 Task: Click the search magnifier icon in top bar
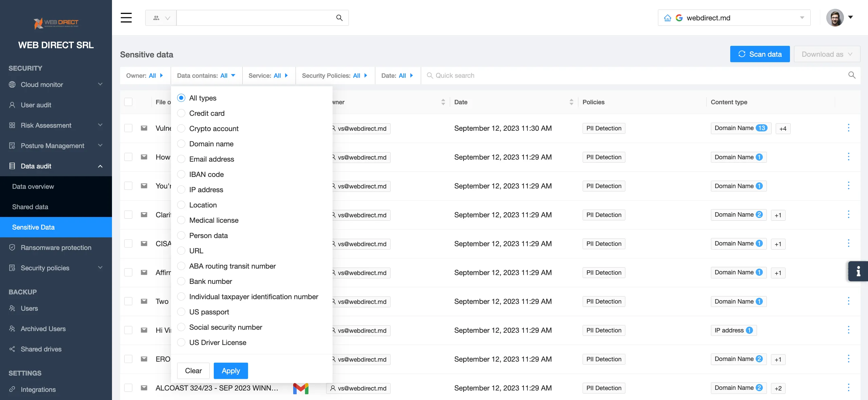(x=339, y=18)
